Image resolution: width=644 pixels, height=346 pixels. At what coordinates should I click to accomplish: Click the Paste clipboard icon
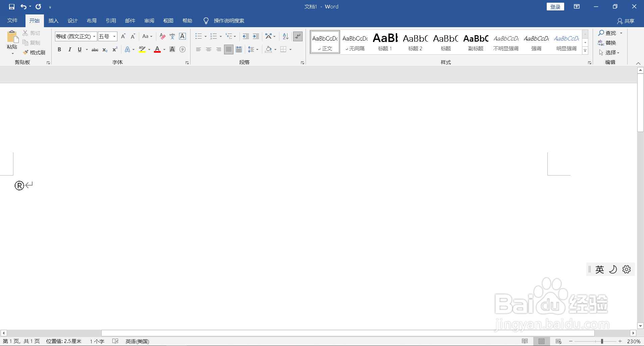tap(12, 37)
